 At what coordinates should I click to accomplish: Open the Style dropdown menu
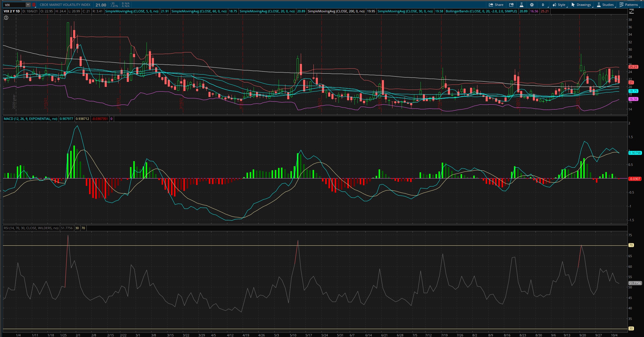tap(559, 5)
